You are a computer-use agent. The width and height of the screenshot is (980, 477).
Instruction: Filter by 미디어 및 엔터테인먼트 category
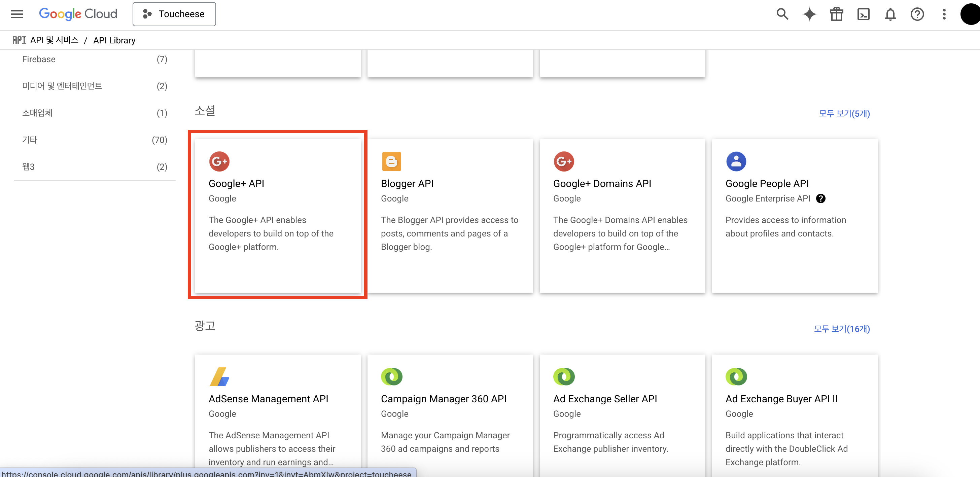62,86
